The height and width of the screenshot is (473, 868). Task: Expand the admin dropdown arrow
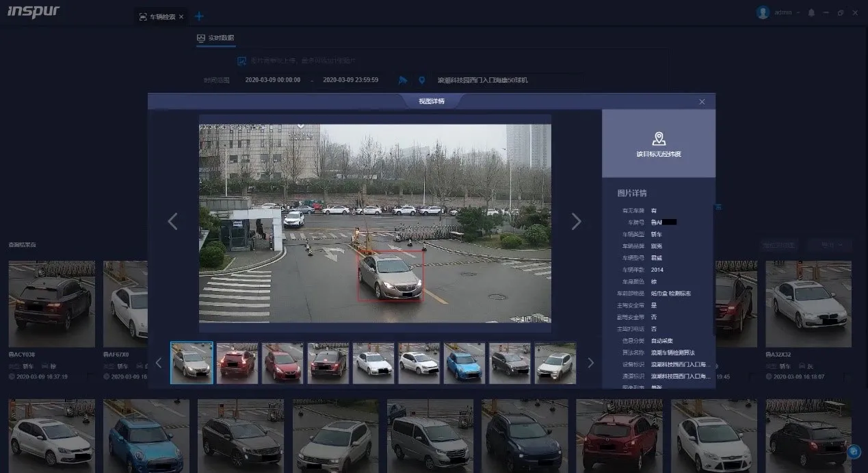tap(798, 13)
